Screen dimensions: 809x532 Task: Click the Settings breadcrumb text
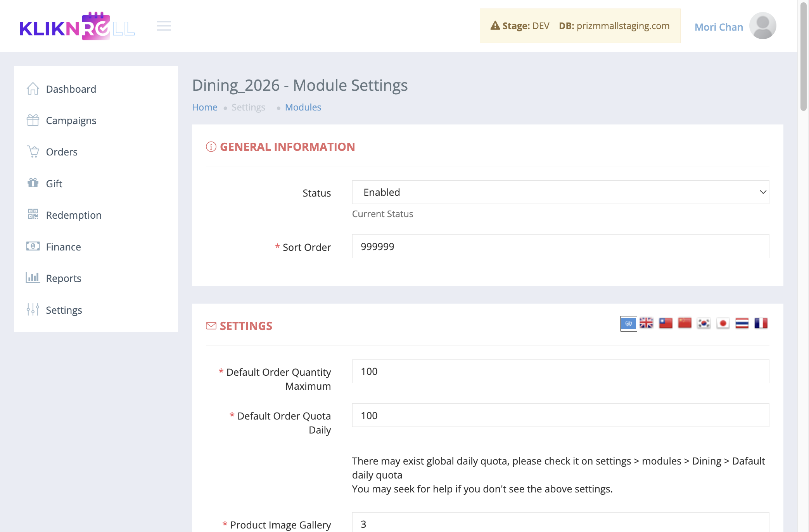pos(248,107)
